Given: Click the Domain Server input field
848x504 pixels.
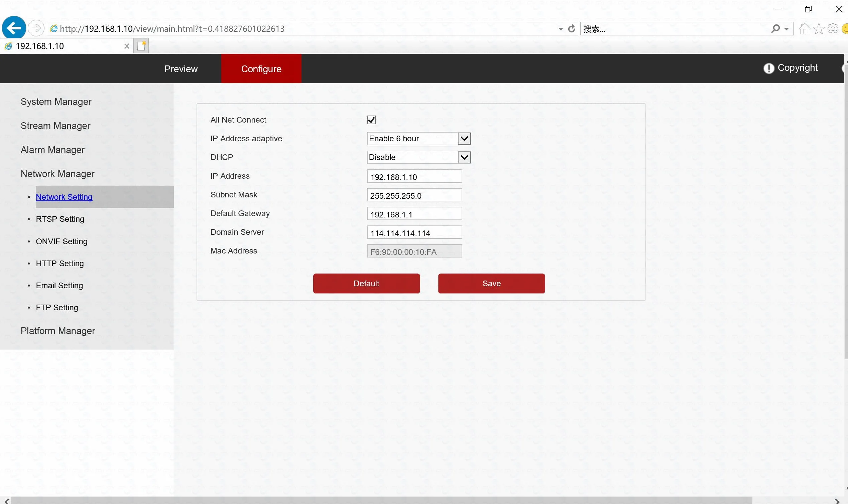Looking at the screenshot, I should coord(414,232).
